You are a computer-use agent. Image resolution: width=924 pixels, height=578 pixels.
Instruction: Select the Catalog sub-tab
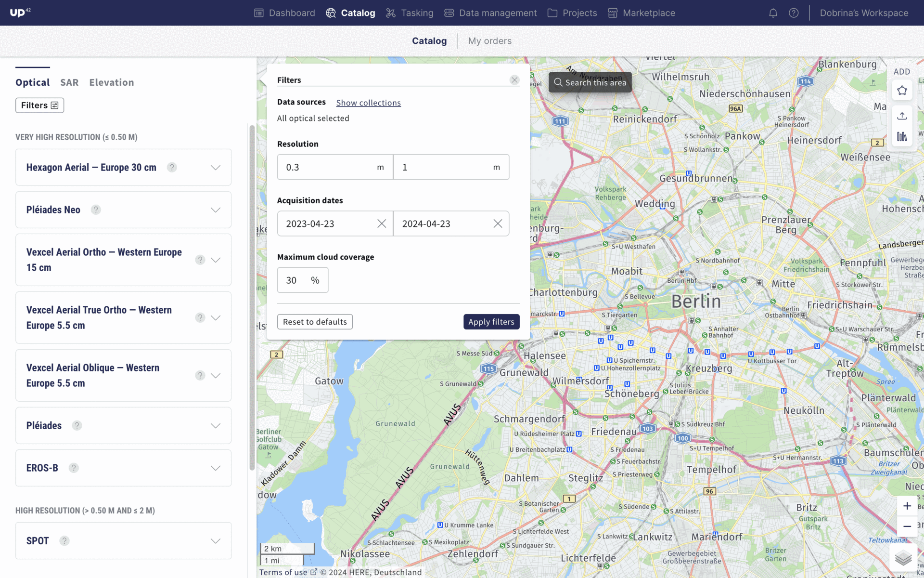click(429, 41)
